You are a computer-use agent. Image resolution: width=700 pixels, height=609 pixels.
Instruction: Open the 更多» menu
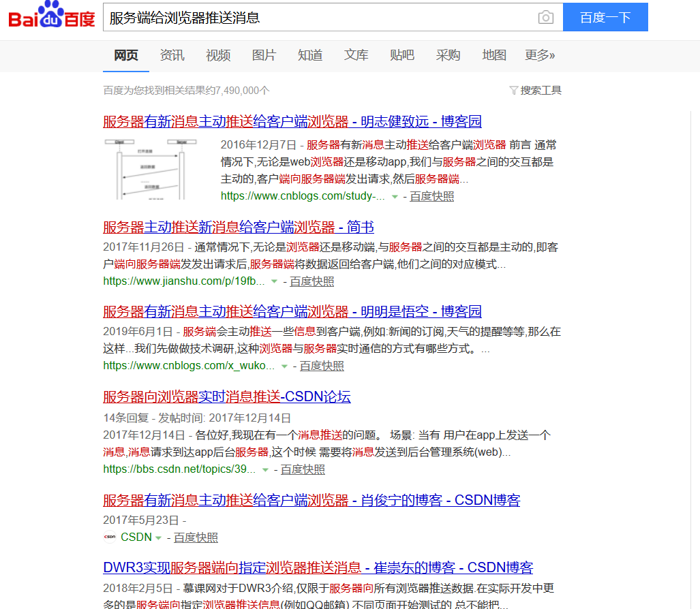[x=540, y=55]
